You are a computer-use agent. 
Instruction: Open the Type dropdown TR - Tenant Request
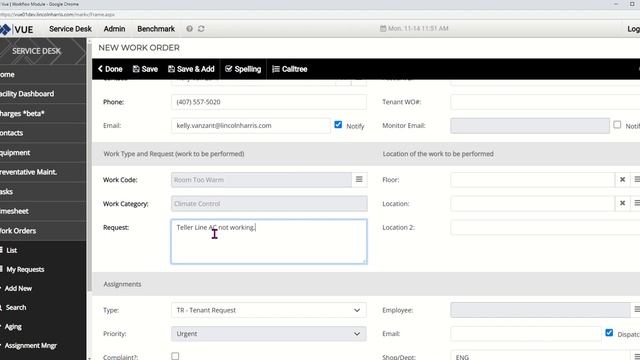269,310
